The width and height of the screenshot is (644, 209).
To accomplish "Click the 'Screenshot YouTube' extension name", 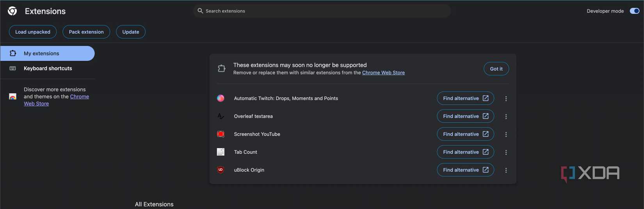I will pyautogui.click(x=257, y=134).
